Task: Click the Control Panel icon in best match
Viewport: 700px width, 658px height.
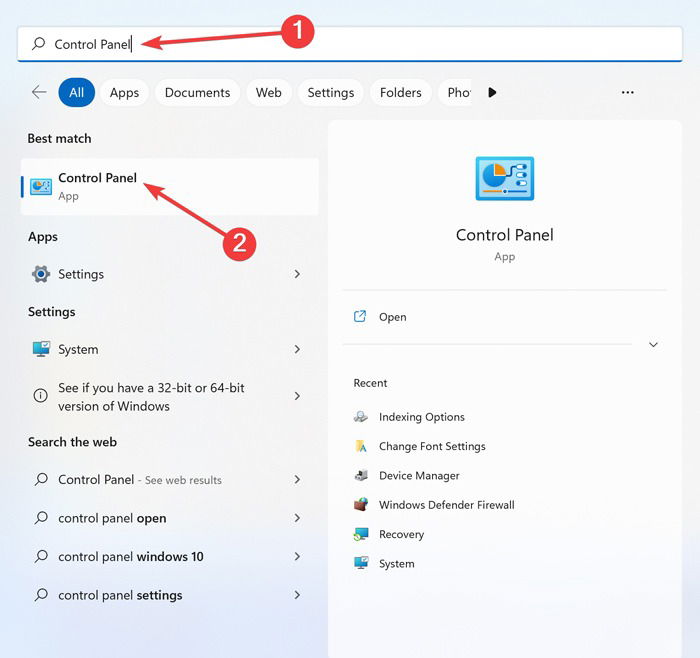Action: [41, 186]
